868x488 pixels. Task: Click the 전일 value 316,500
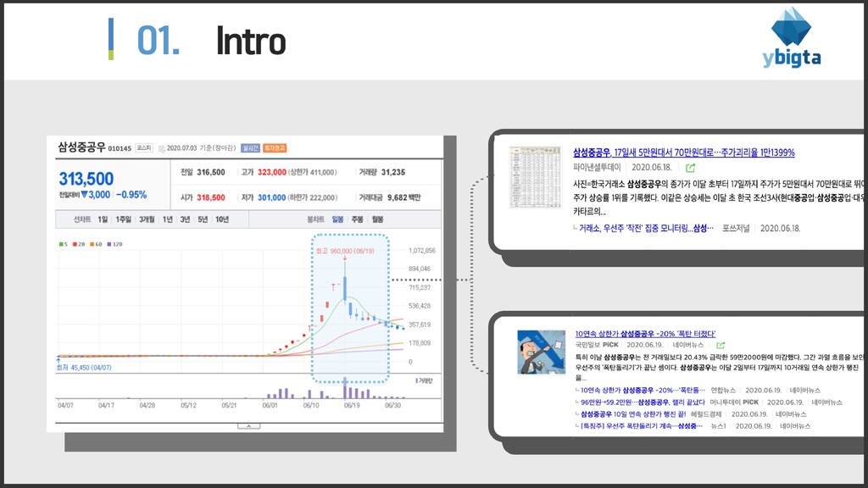(x=211, y=172)
